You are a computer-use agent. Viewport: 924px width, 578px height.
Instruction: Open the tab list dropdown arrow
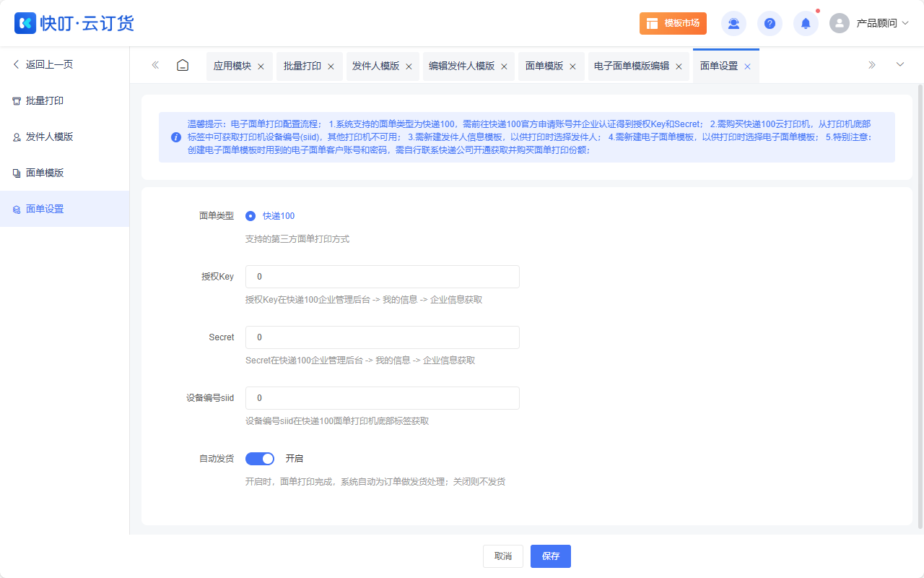pos(900,65)
